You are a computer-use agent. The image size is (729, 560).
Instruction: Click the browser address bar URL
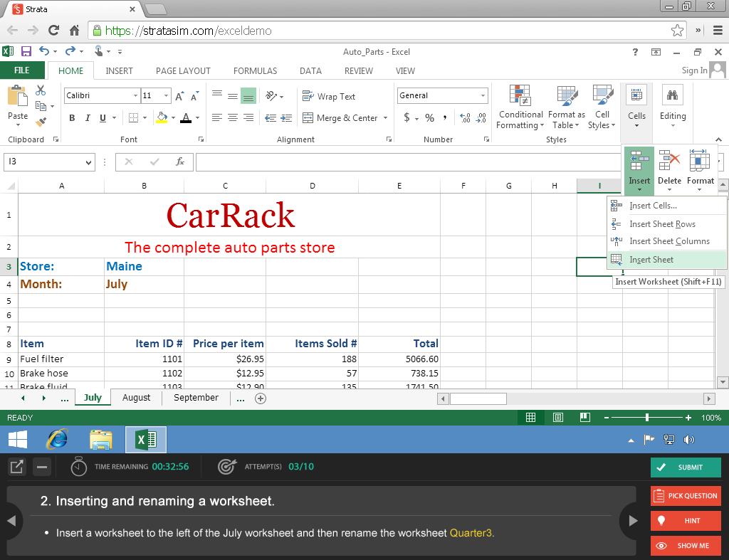[188, 31]
